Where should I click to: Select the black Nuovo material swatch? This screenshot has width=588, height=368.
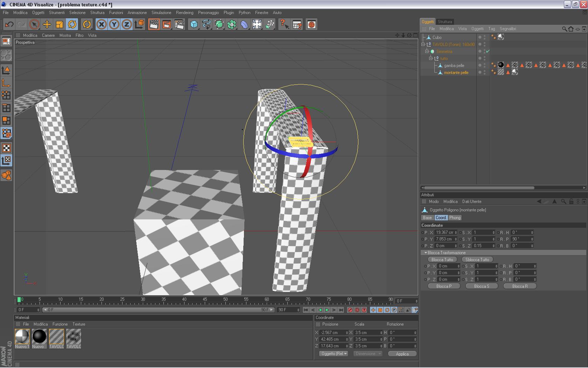[39, 337]
